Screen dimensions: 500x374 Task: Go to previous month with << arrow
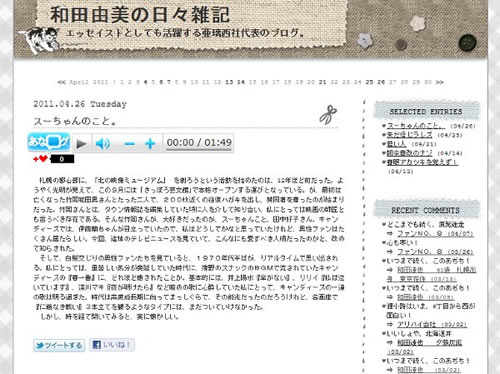[x=62, y=82]
